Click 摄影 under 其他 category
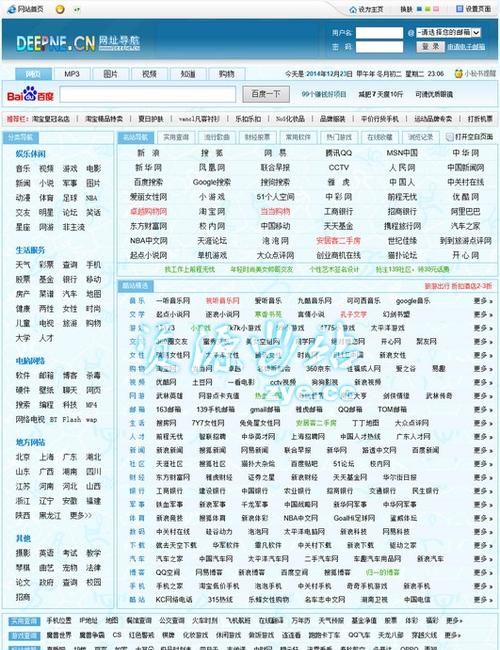500x650 pixels. tap(23, 553)
